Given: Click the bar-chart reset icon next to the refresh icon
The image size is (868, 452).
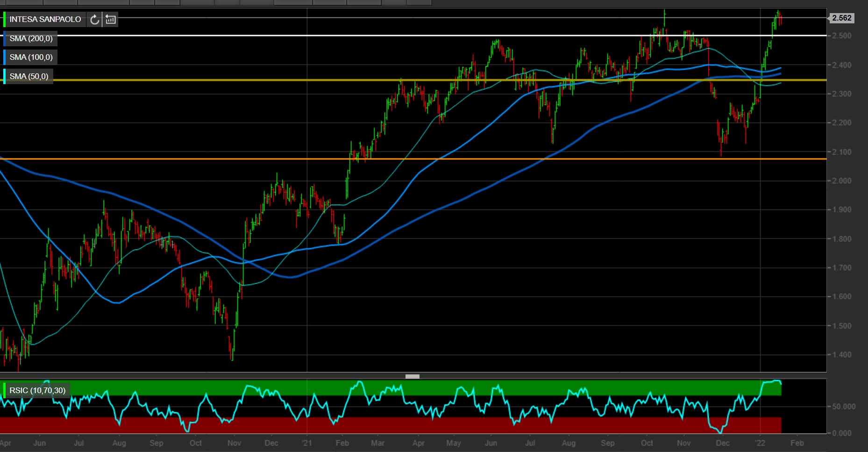Looking at the screenshot, I should [111, 20].
